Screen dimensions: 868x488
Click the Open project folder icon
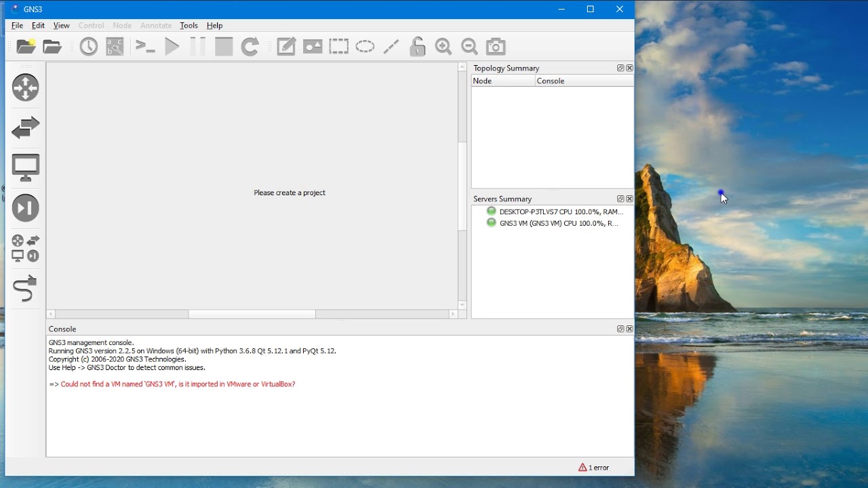click(52, 46)
